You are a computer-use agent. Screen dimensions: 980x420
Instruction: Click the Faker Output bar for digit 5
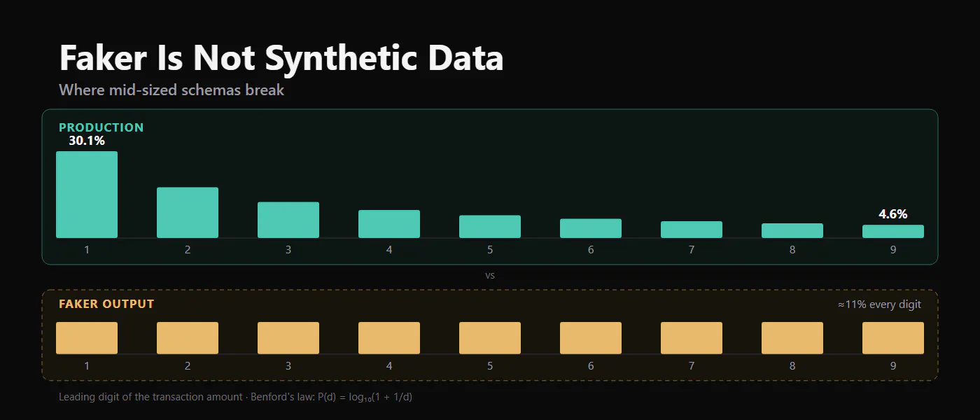pos(490,338)
